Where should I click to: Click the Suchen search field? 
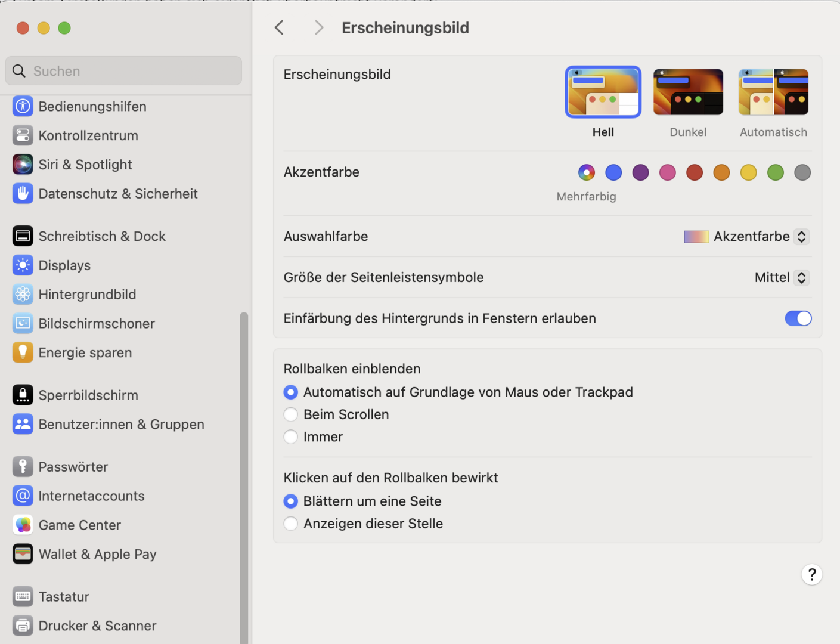click(x=123, y=71)
